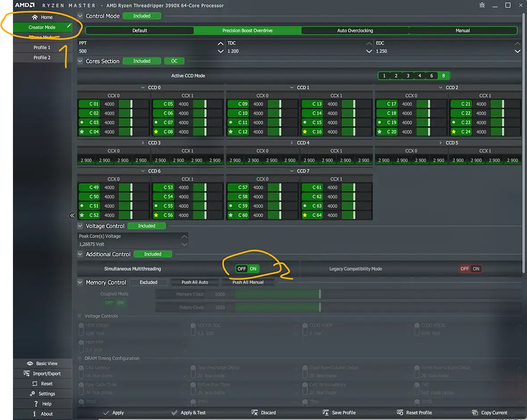
Task: Collapse the Control Mode section
Action: pyautogui.click(x=80, y=16)
